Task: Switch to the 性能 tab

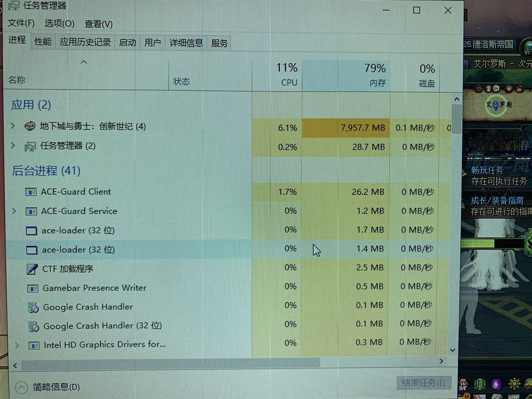Action: pos(43,42)
